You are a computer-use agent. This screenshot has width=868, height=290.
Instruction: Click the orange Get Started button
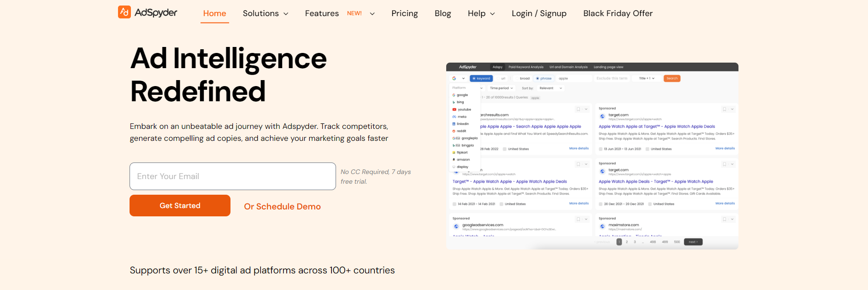pyautogui.click(x=180, y=206)
